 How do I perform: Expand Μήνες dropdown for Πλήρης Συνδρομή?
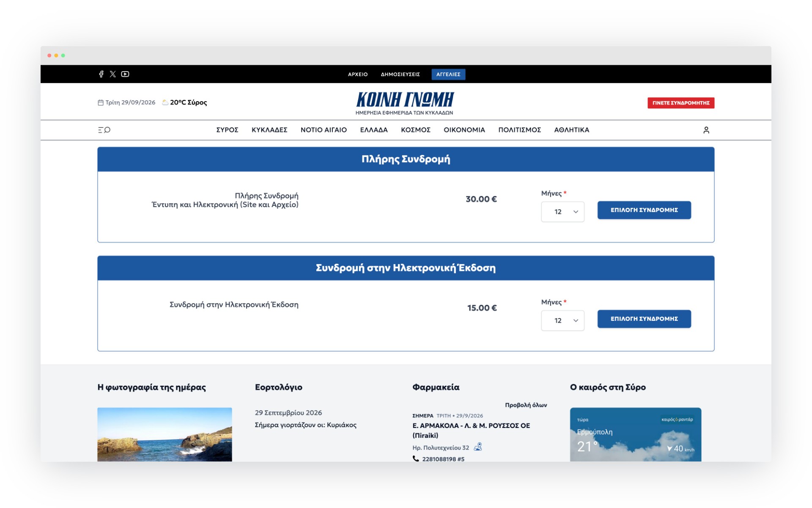pos(562,212)
